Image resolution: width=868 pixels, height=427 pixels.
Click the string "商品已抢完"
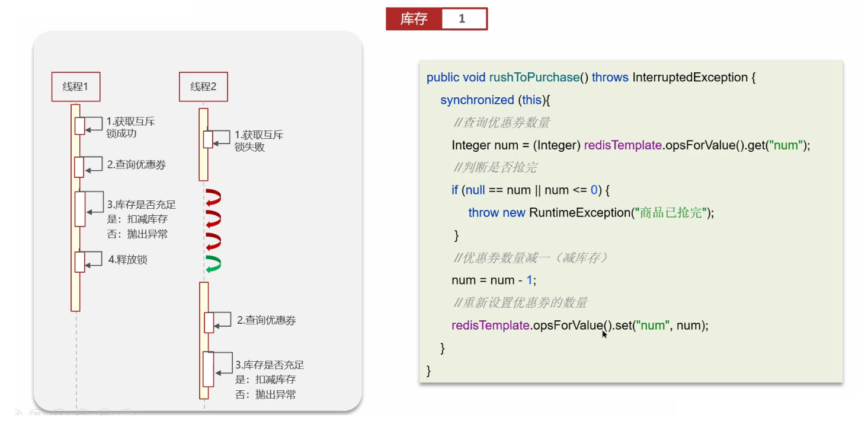[671, 213]
